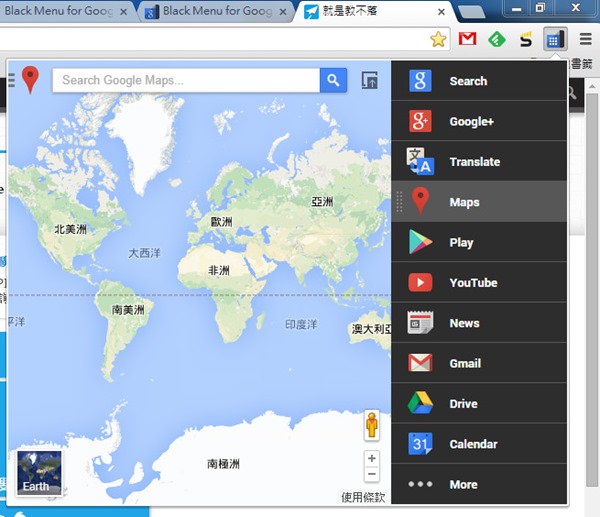Zoom in on the map

tap(372, 458)
